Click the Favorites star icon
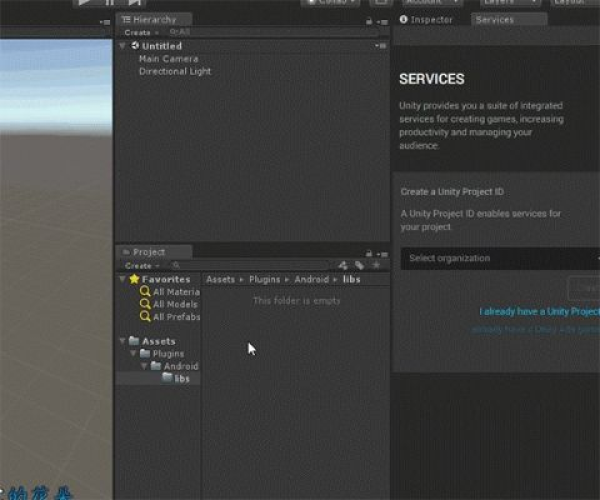 pos(134,279)
